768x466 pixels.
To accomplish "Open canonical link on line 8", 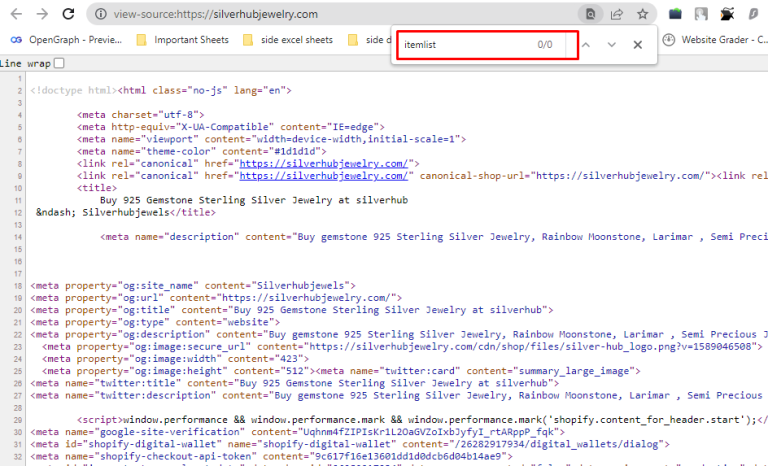I will pyautogui.click(x=323, y=164).
